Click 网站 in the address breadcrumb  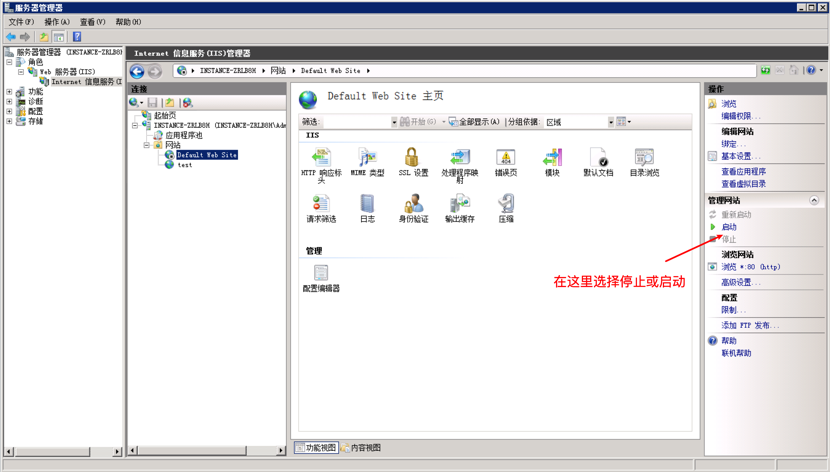[278, 70]
